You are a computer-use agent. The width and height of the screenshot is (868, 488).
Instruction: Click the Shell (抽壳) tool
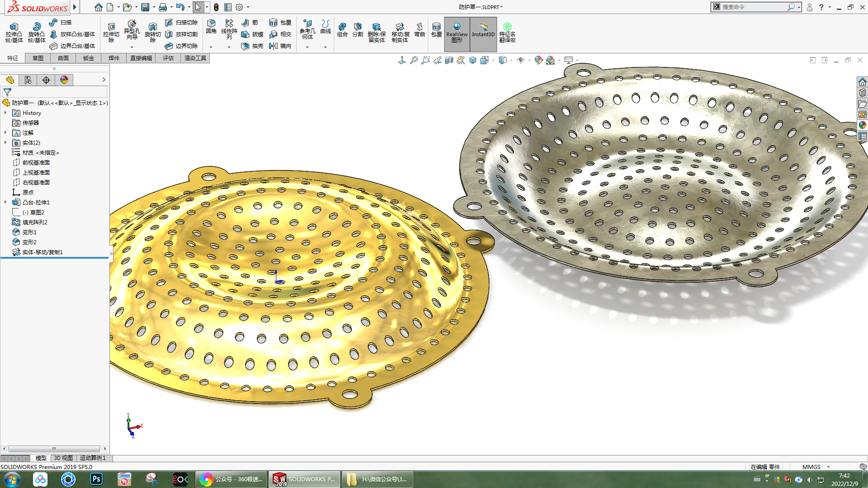[x=252, y=46]
